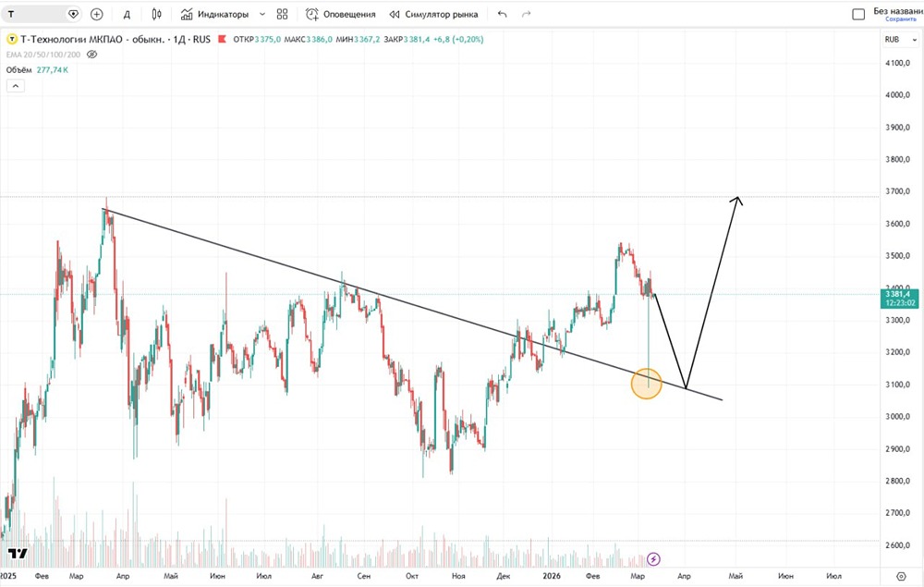Screen dimensions: 924x587
Task: Select the EMA 20/50/100/200 indicator label
Action: click(x=43, y=55)
